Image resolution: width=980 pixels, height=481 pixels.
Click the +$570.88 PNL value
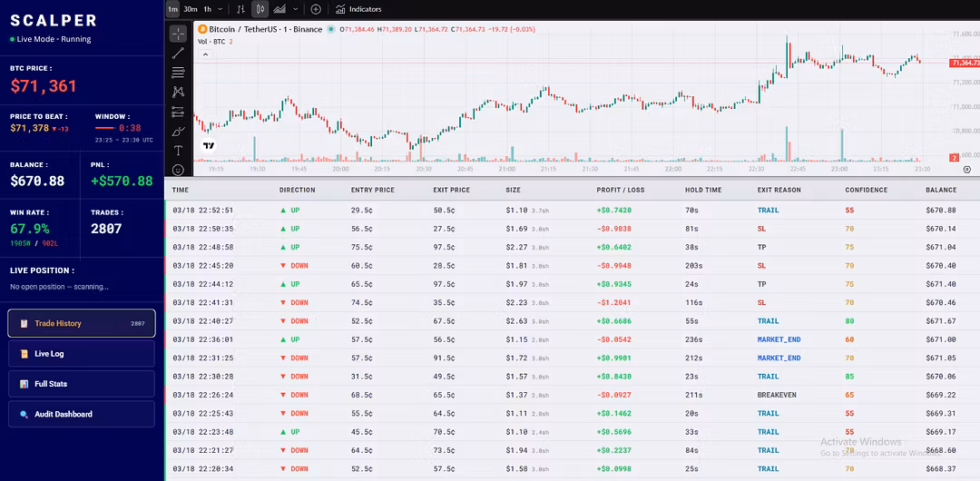(122, 182)
